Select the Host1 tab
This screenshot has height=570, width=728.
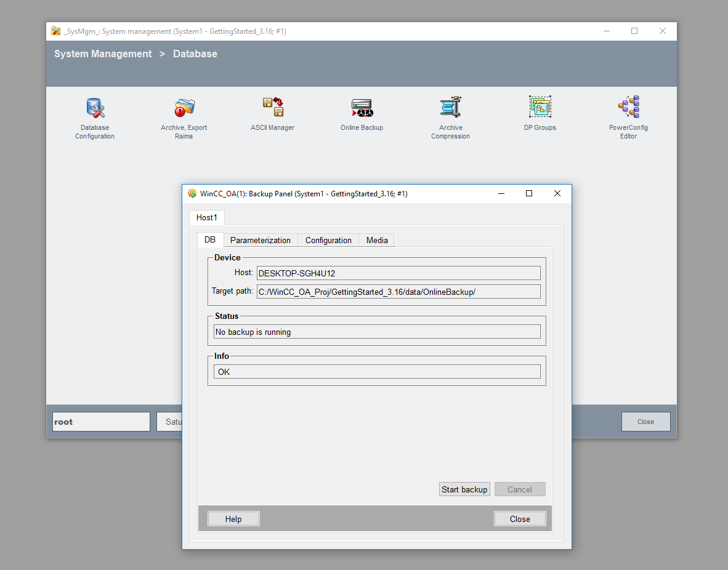(206, 218)
